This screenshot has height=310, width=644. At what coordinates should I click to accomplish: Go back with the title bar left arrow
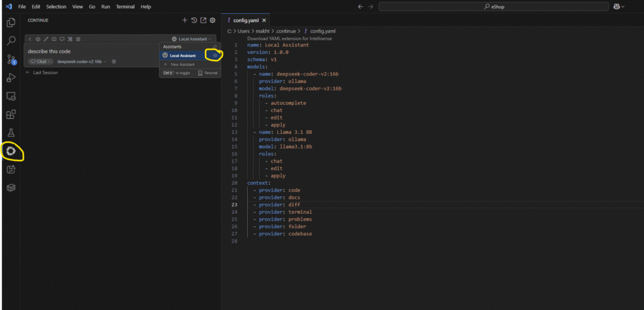360,6
